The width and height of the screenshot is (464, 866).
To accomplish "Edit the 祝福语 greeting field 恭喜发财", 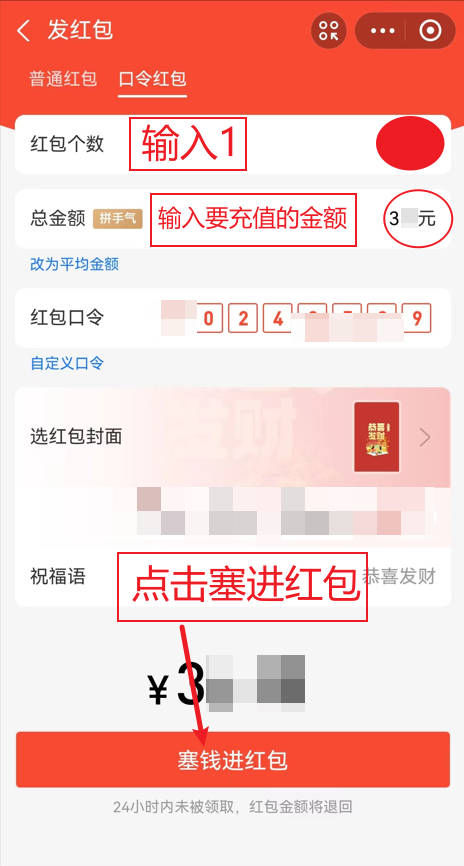I will point(399,577).
